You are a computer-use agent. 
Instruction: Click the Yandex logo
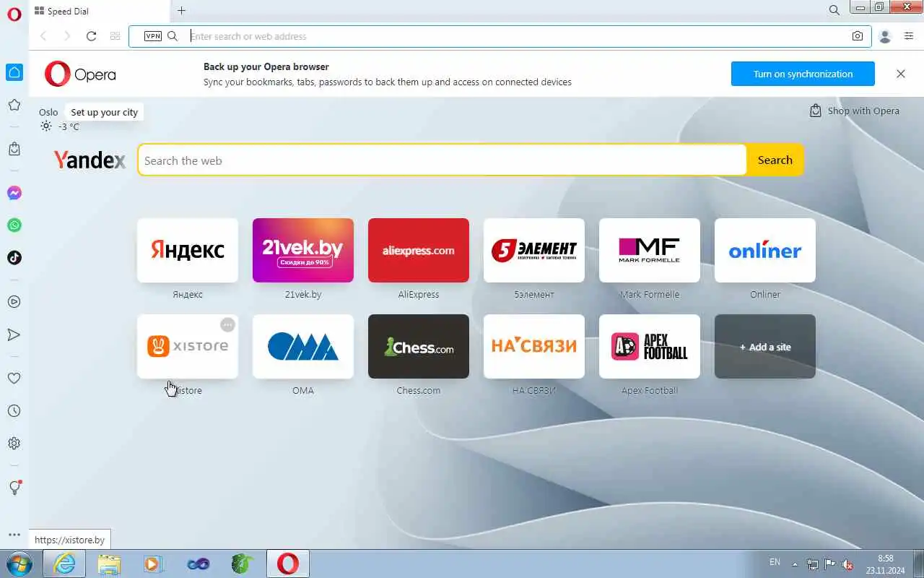(90, 160)
